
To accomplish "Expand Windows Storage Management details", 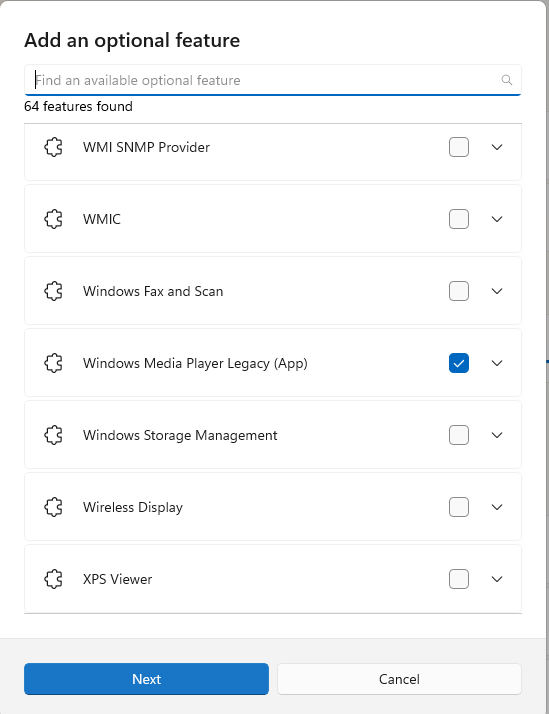I will 497,435.
